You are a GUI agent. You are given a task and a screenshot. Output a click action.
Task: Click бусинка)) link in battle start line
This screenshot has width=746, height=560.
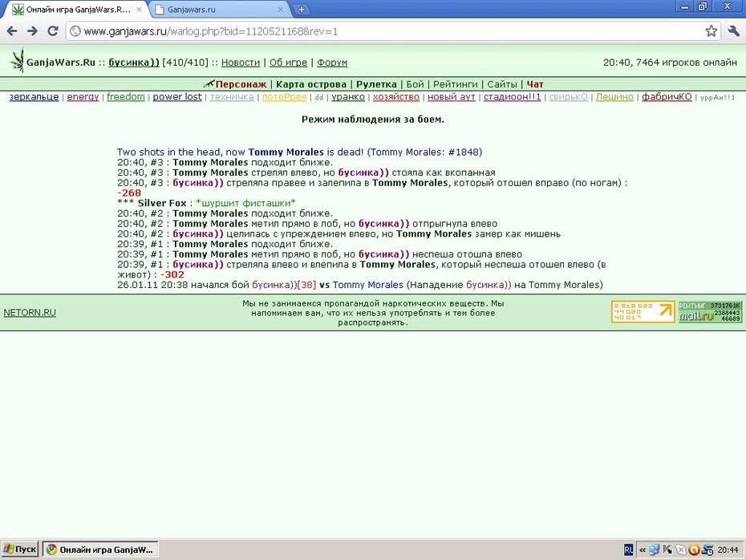pos(274,285)
